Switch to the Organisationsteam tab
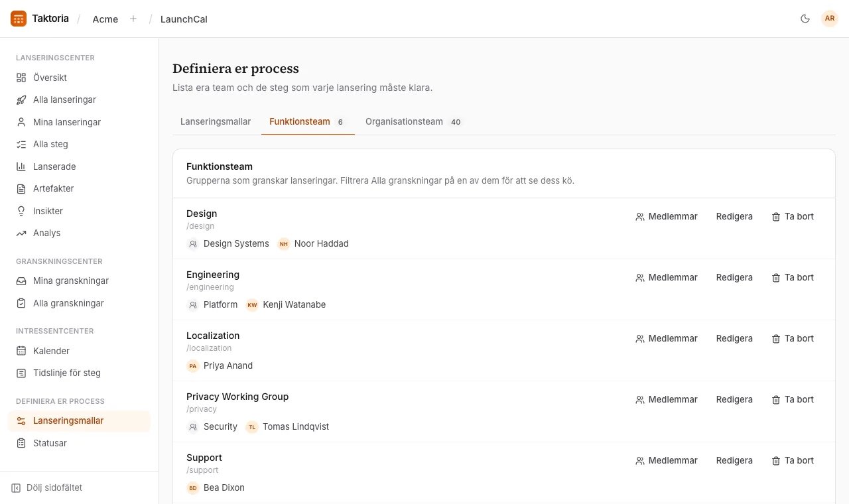849x504 pixels. click(x=413, y=122)
